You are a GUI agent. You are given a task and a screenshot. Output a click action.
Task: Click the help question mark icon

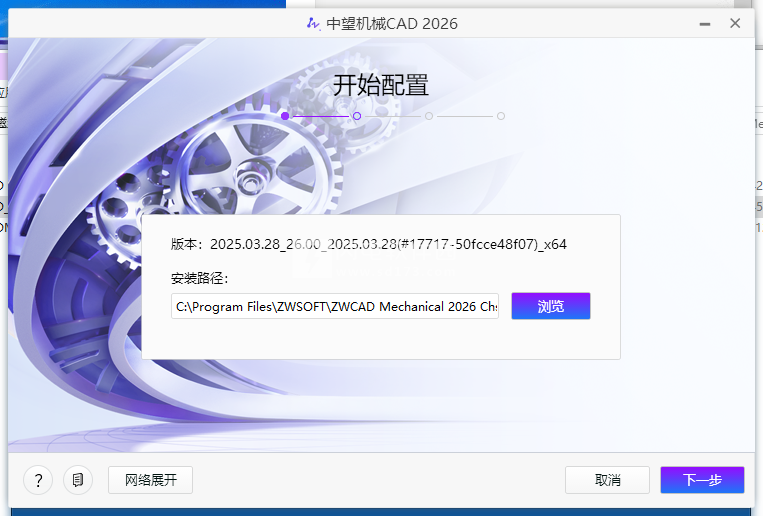[38, 480]
